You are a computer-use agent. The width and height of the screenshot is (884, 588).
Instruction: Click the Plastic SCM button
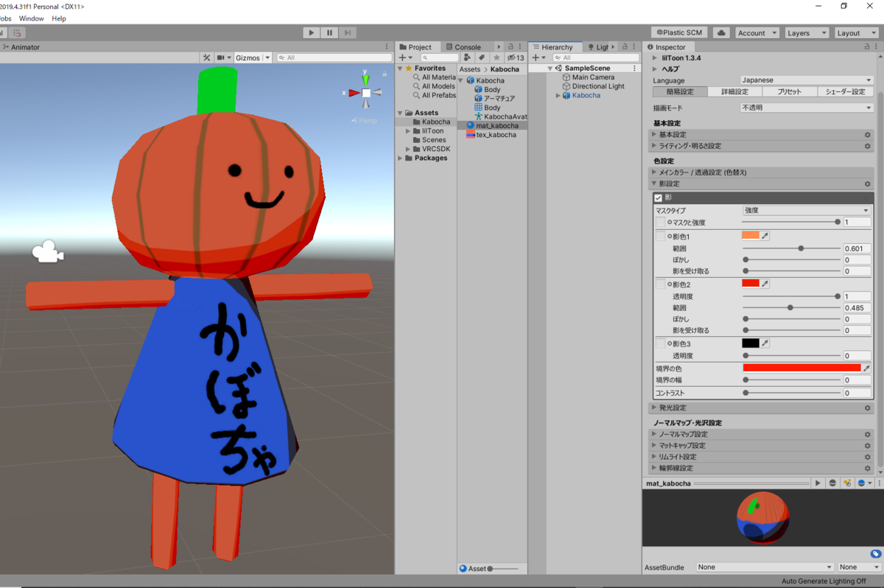679,33
